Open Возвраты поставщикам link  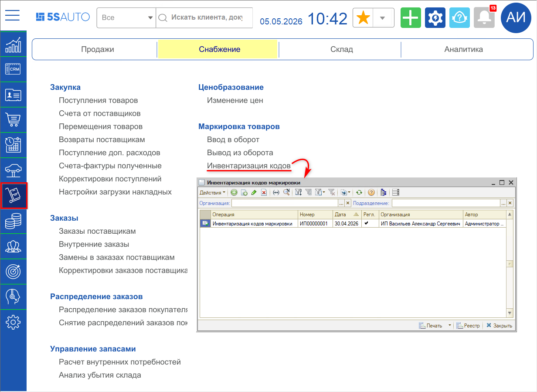(102, 140)
